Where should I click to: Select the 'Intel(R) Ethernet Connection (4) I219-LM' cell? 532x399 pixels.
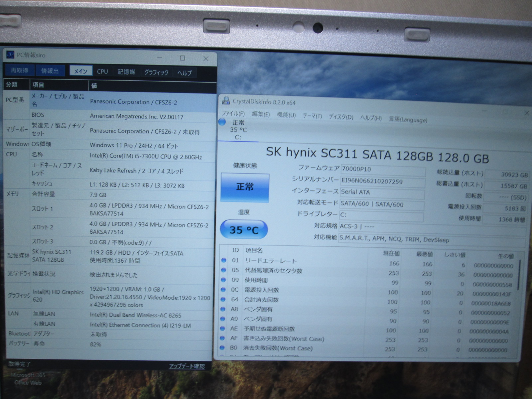tap(140, 325)
